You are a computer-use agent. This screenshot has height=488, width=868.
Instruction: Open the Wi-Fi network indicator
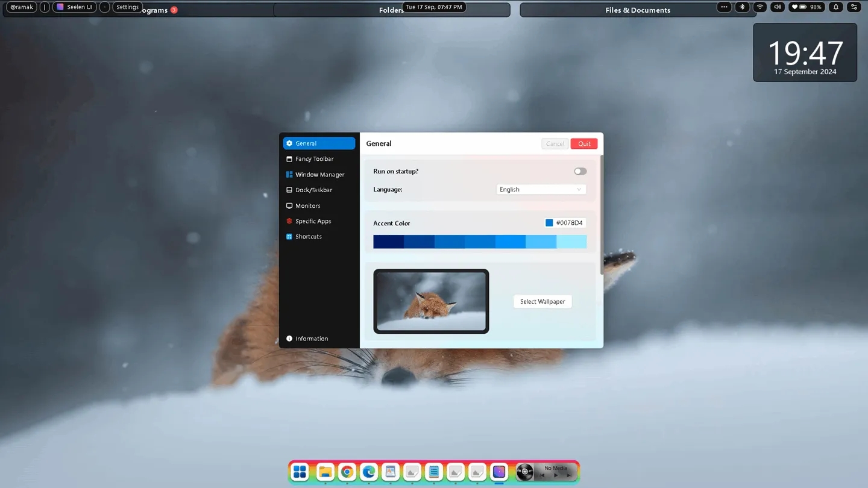(x=760, y=7)
